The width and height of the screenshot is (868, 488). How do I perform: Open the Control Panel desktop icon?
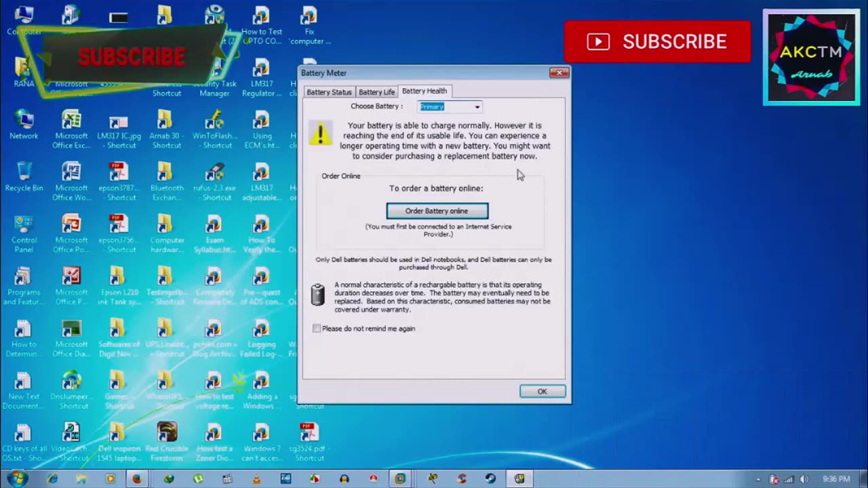pos(24,234)
